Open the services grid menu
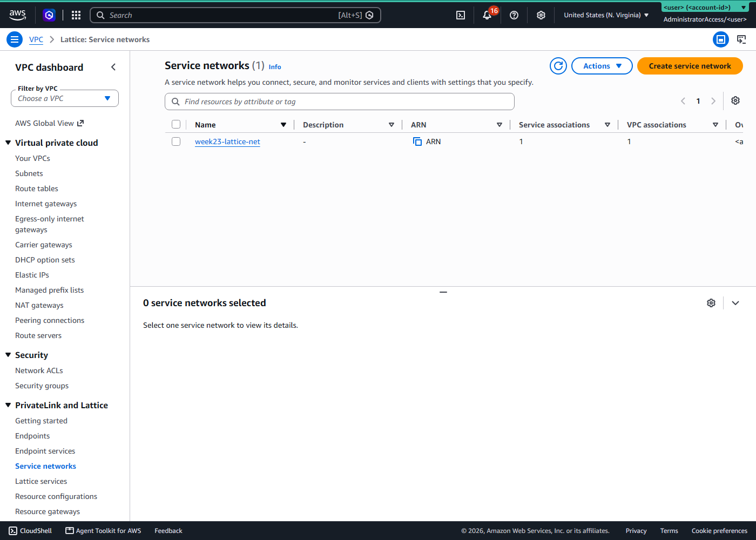 (76, 15)
